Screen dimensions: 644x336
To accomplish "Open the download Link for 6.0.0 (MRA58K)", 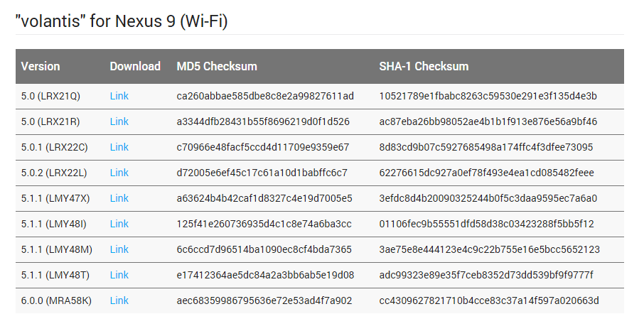I will point(119,300).
